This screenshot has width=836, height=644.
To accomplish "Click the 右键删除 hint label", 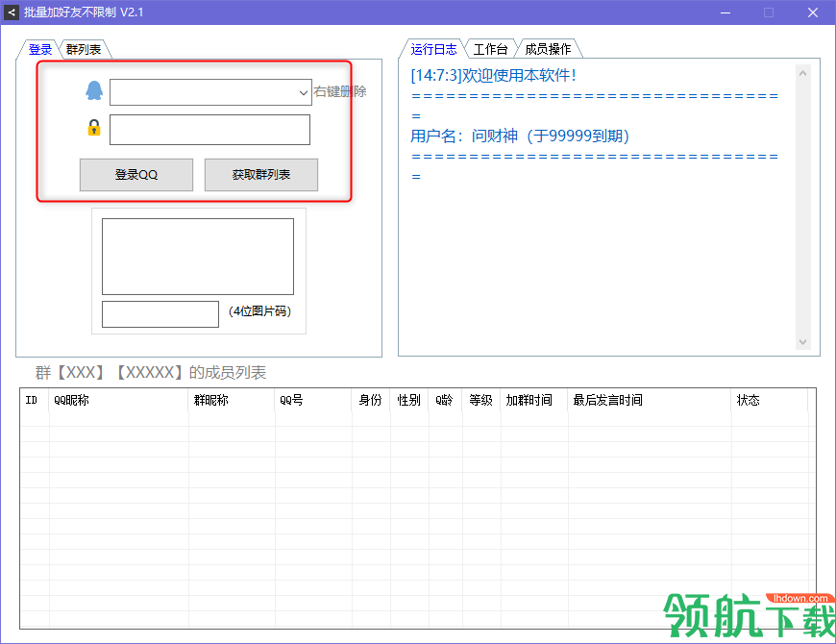I will [339, 91].
